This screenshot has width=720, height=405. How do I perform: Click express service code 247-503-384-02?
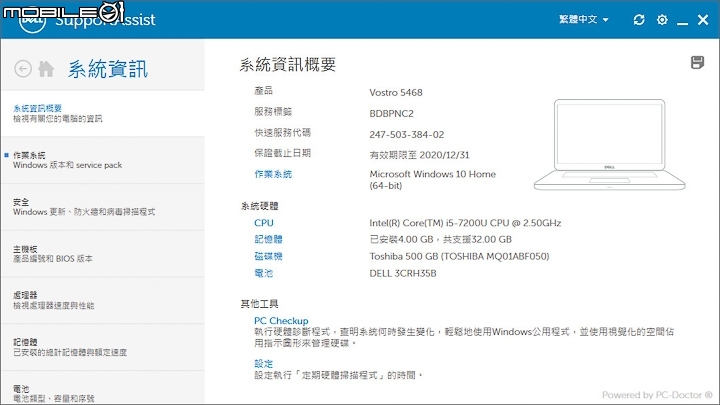(407, 135)
